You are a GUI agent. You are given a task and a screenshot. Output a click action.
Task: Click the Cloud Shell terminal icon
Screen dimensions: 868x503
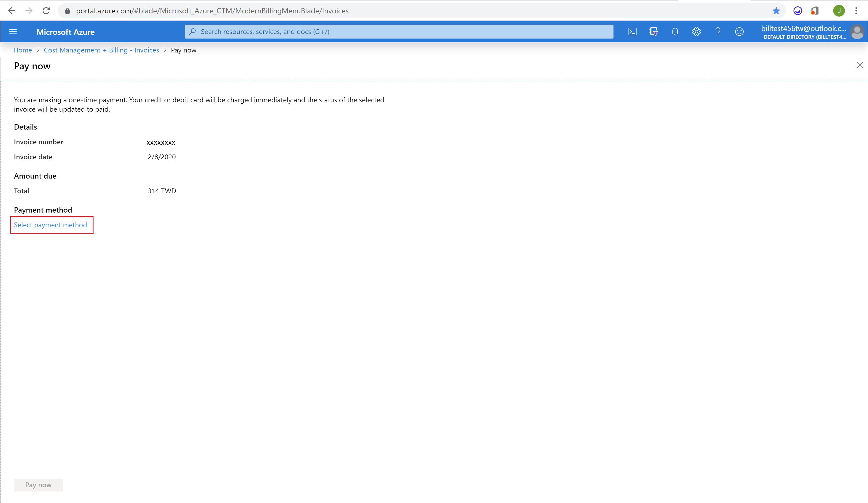tap(633, 31)
